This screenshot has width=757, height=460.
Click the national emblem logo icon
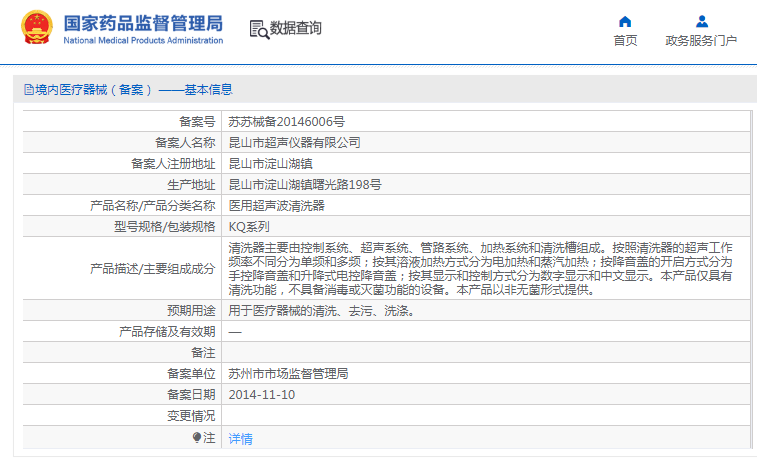tap(37, 28)
